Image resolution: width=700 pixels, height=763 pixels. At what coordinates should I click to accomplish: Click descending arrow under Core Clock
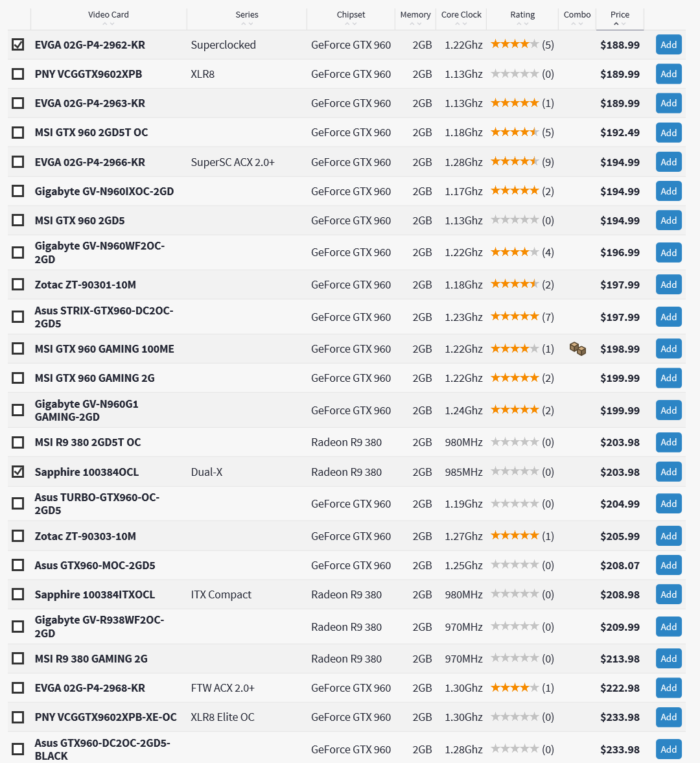tap(465, 24)
